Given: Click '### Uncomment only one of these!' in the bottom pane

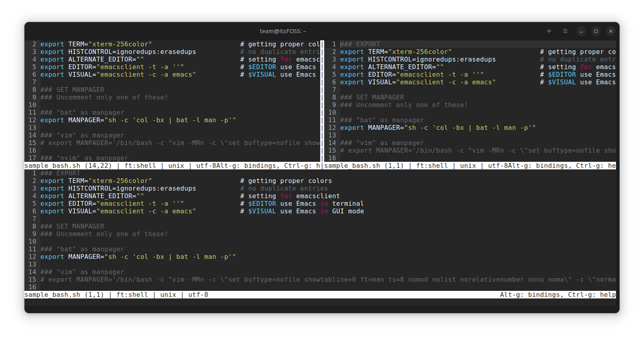Looking at the screenshot, I should click(104, 234).
